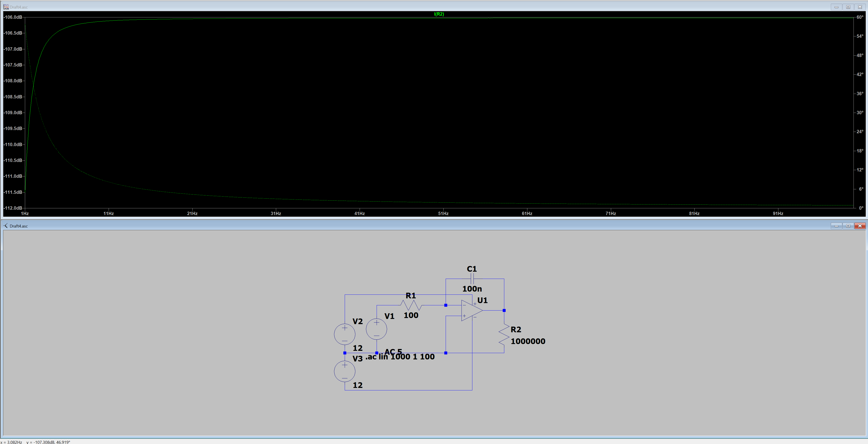This screenshot has width=868, height=444.
Task: Click the R2 label text
Action: point(516,330)
